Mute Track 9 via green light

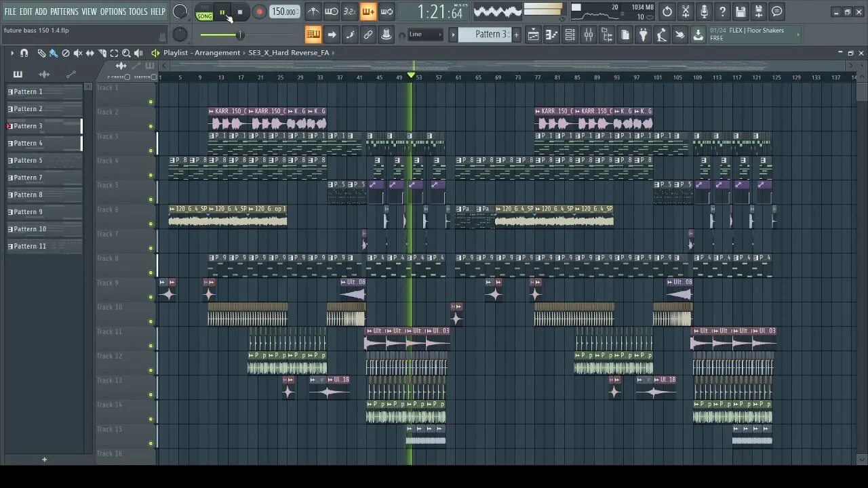(x=151, y=298)
